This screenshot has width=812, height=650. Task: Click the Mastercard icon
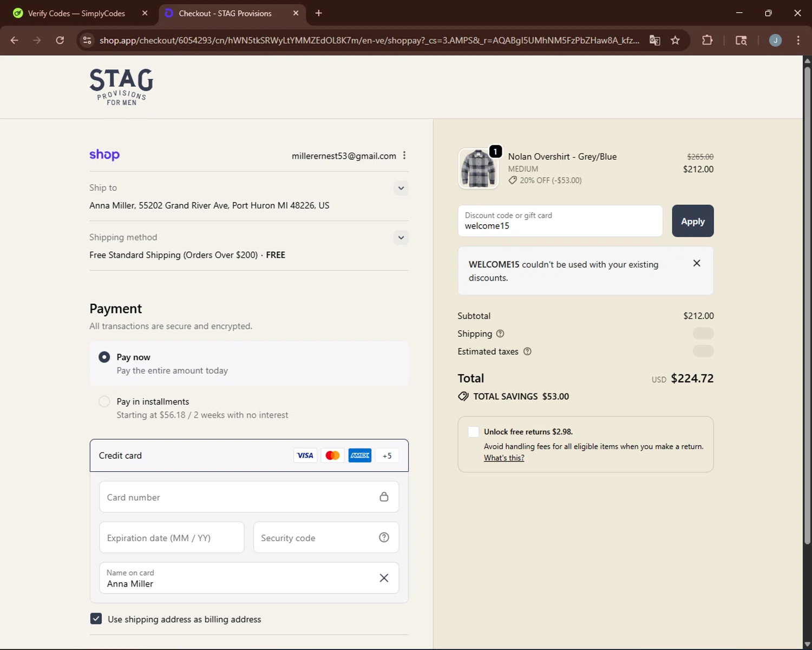click(332, 456)
